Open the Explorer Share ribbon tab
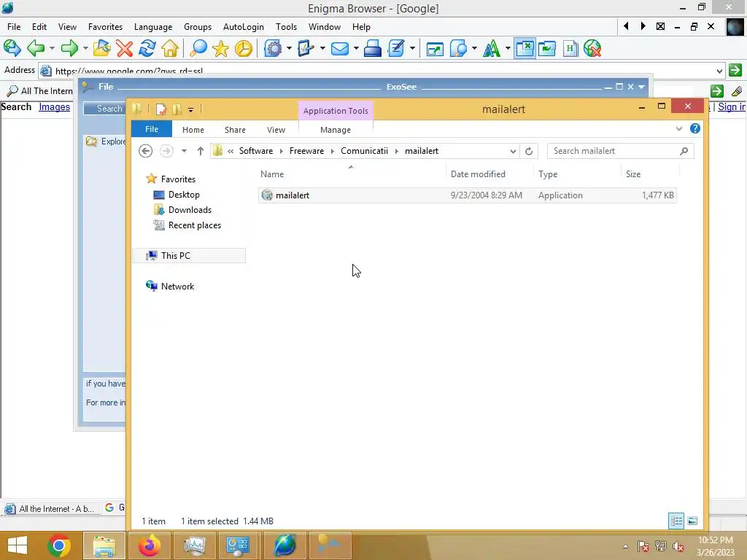 tap(235, 130)
